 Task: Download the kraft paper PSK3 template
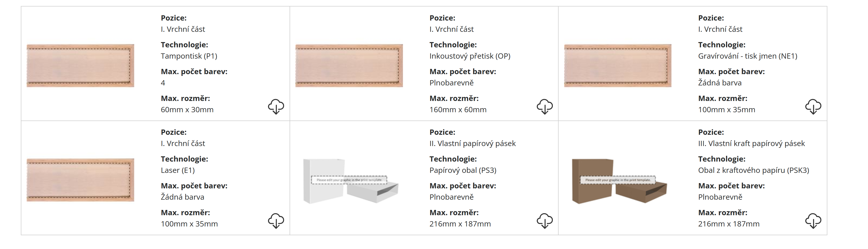click(x=813, y=221)
